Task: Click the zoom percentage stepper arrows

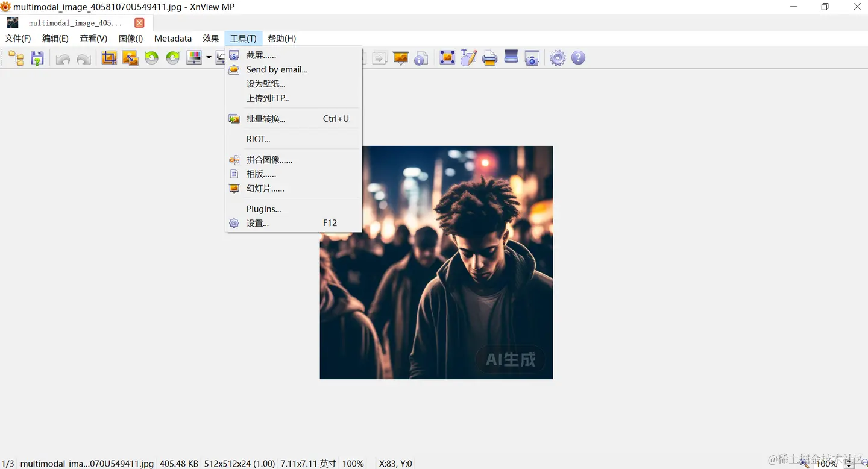Action: pos(850,463)
